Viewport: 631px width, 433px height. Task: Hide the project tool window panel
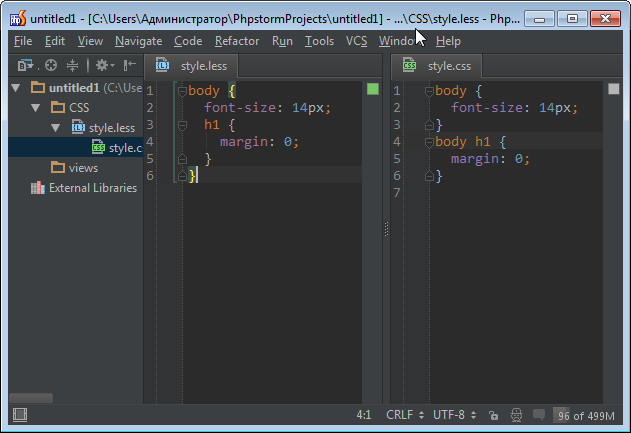pyautogui.click(x=130, y=65)
